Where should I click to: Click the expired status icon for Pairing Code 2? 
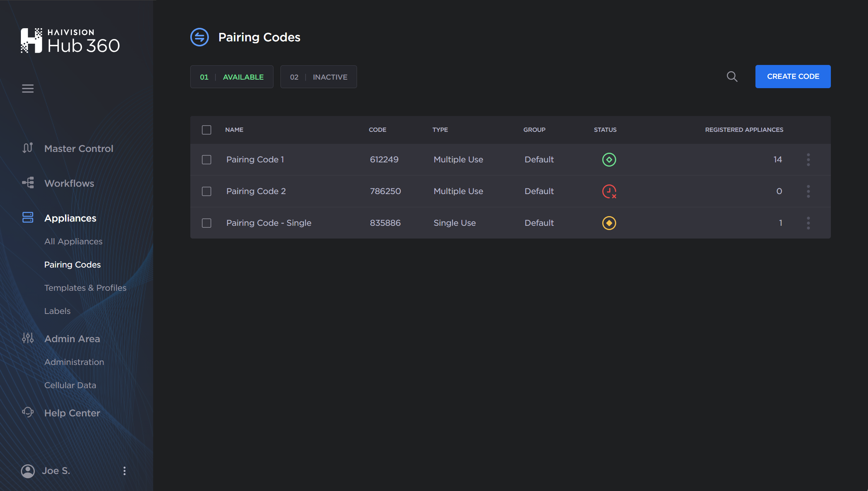pyautogui.click(x=608, y=191)
